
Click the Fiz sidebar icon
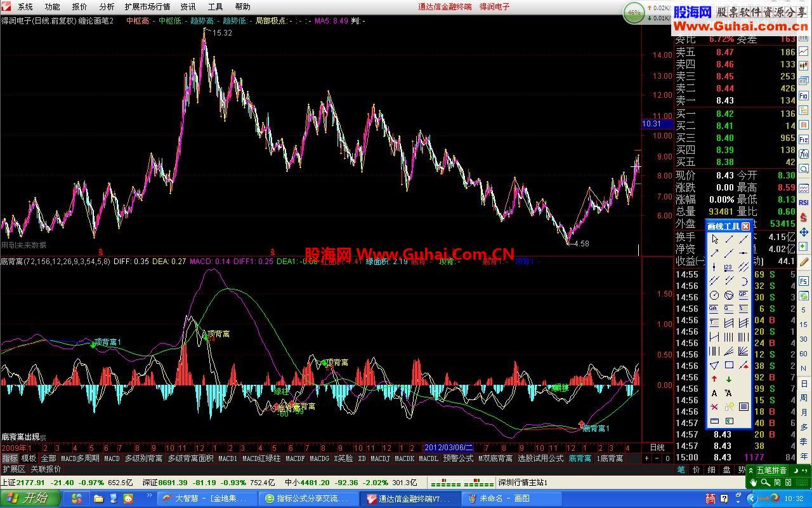[804, 140]
